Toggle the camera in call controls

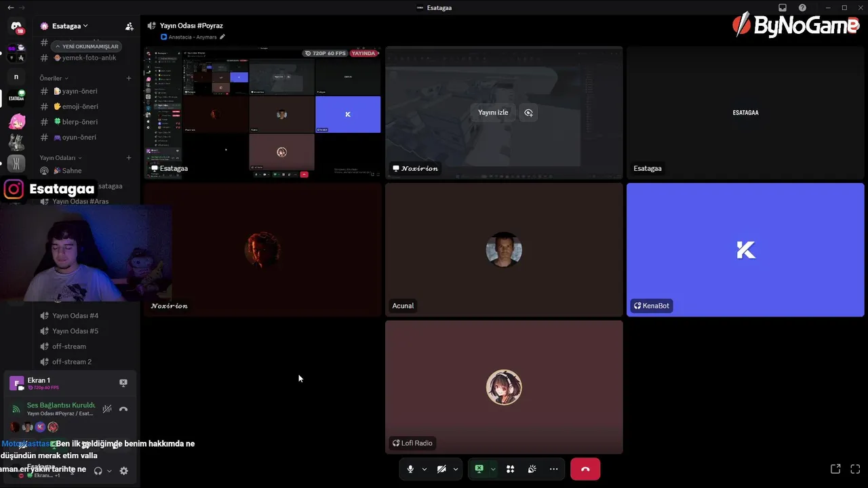pos(441,469)
